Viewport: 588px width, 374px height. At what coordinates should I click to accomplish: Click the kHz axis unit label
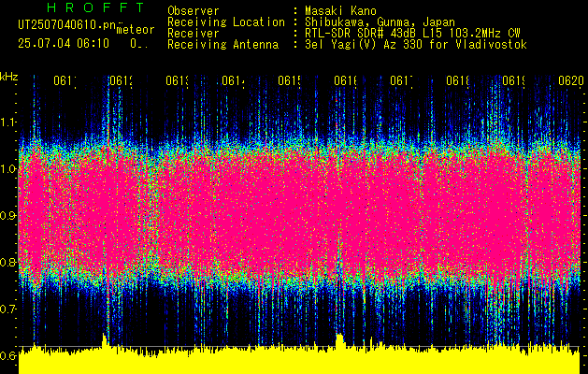[9, 77]
